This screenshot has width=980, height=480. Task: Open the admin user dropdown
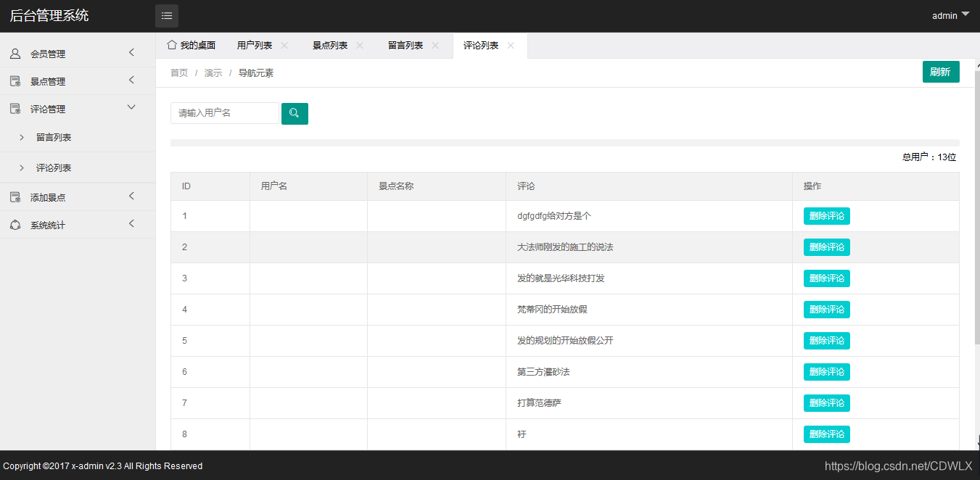coord(951,15)
